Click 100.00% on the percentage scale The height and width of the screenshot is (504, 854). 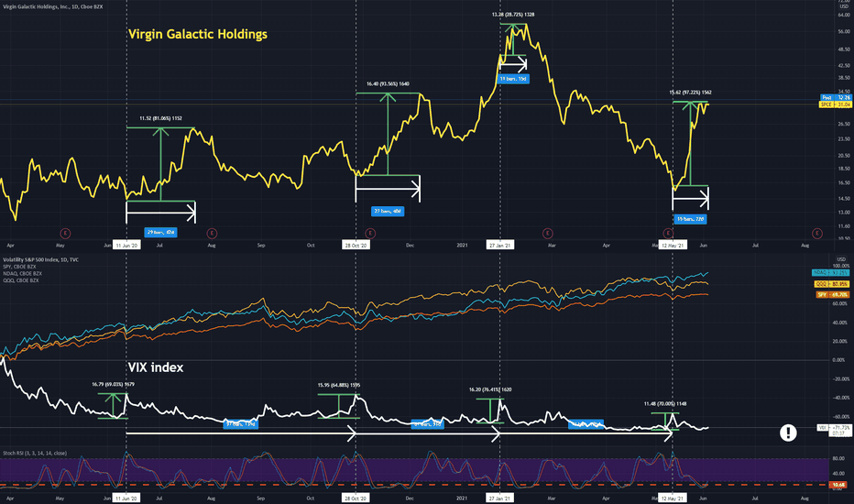[841, 266]
